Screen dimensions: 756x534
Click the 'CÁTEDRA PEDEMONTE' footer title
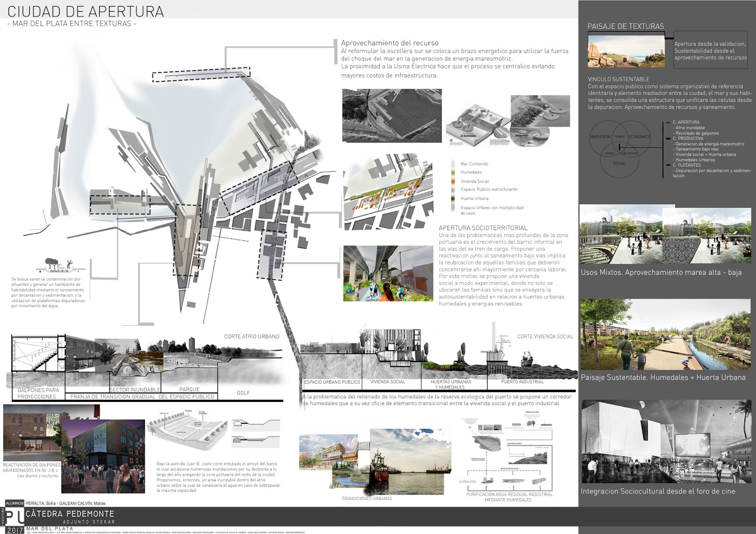pyautogui.click(x=70, y=514)
